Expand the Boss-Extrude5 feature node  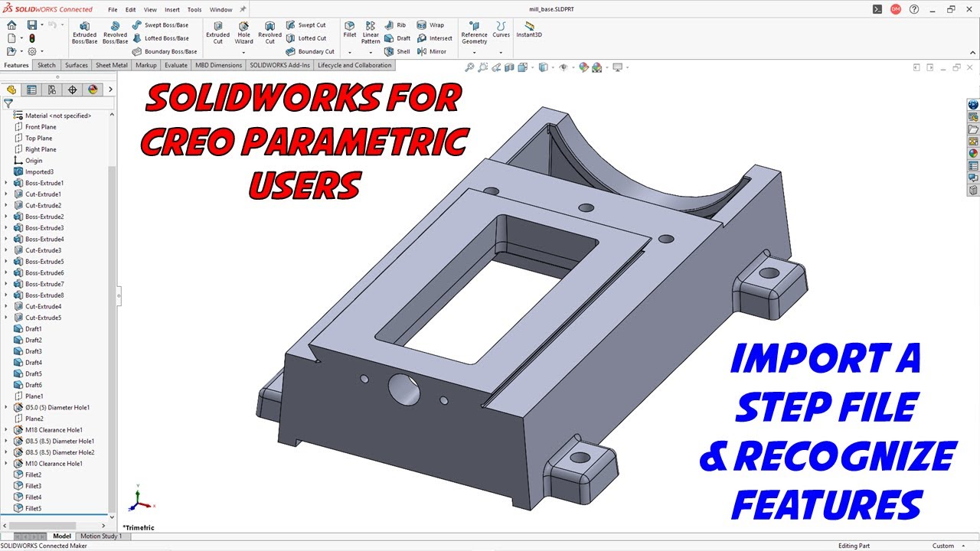[6, 262]
